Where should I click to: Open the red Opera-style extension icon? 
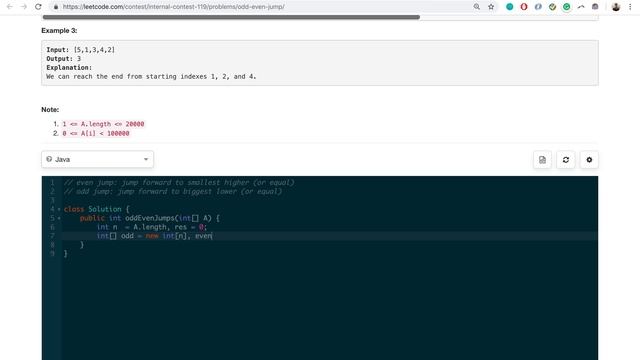coord(524,7)
